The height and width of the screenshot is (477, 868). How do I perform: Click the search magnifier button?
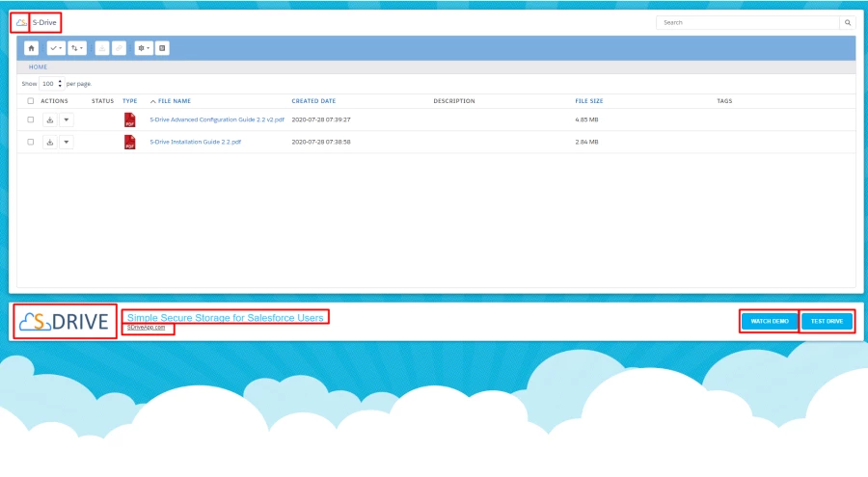[848, 22]
